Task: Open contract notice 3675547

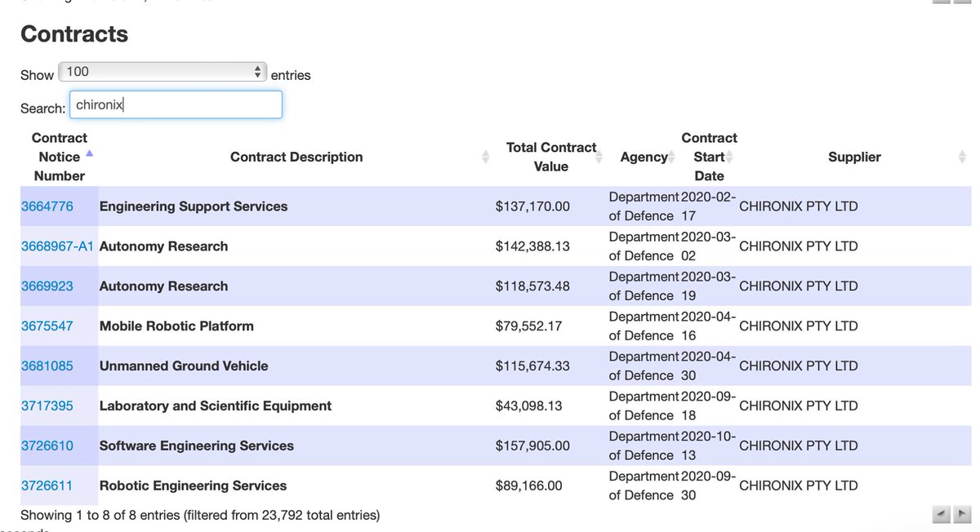Action: click(x=47, y=326)
